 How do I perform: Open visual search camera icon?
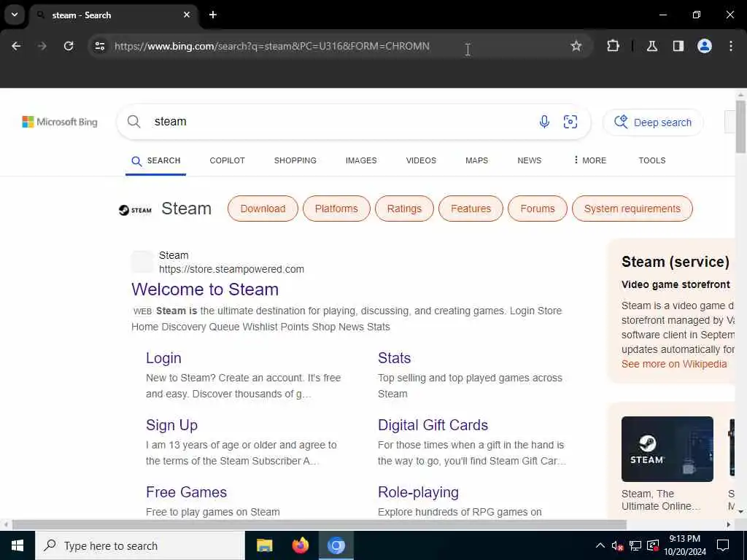570,122
